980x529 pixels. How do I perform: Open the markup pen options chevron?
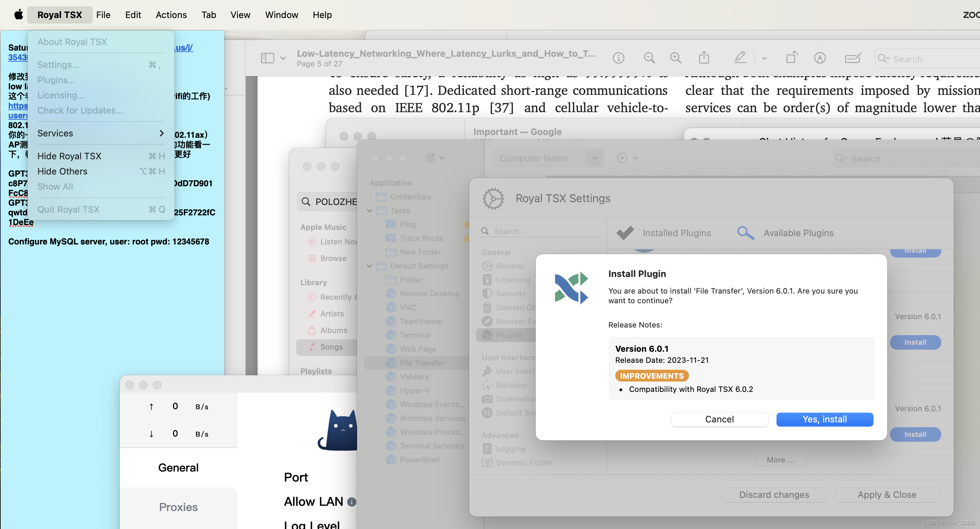coord(764,59)
